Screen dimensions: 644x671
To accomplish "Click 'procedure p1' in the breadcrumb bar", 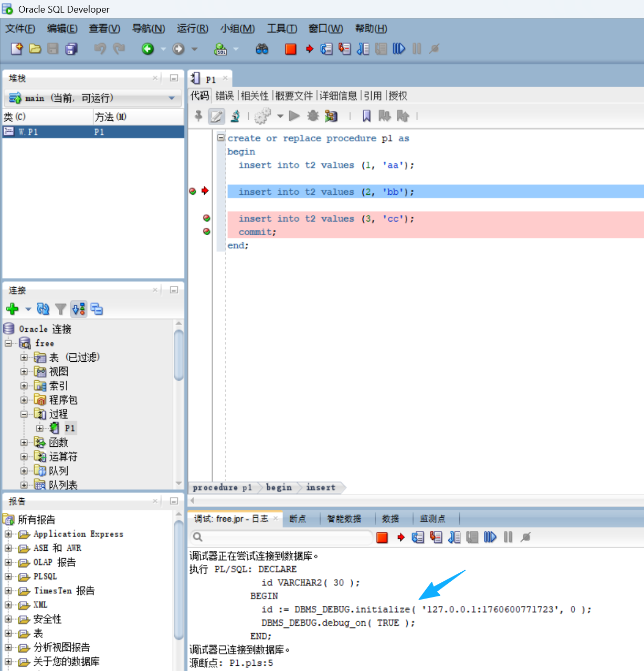I will pyautogui.click(x=223, y=488).
